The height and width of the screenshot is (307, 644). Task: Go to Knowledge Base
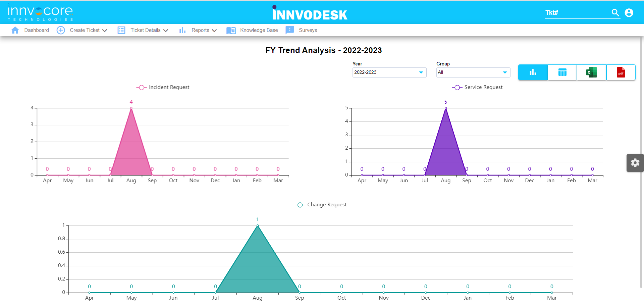click(x=259, y=30)
